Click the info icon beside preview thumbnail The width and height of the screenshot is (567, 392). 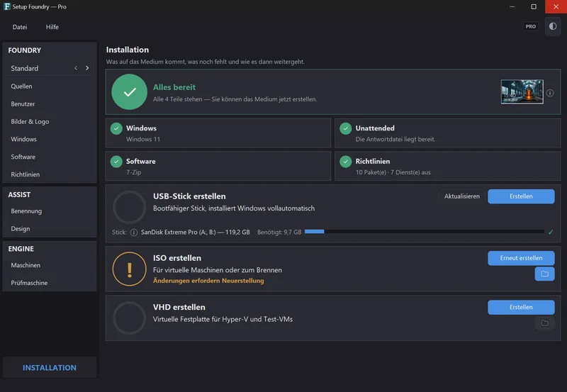[x=550, y=93]
